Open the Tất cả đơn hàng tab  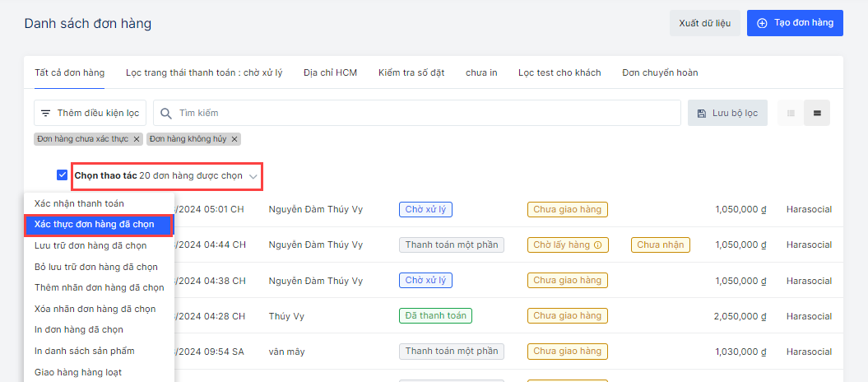(70, 72)
